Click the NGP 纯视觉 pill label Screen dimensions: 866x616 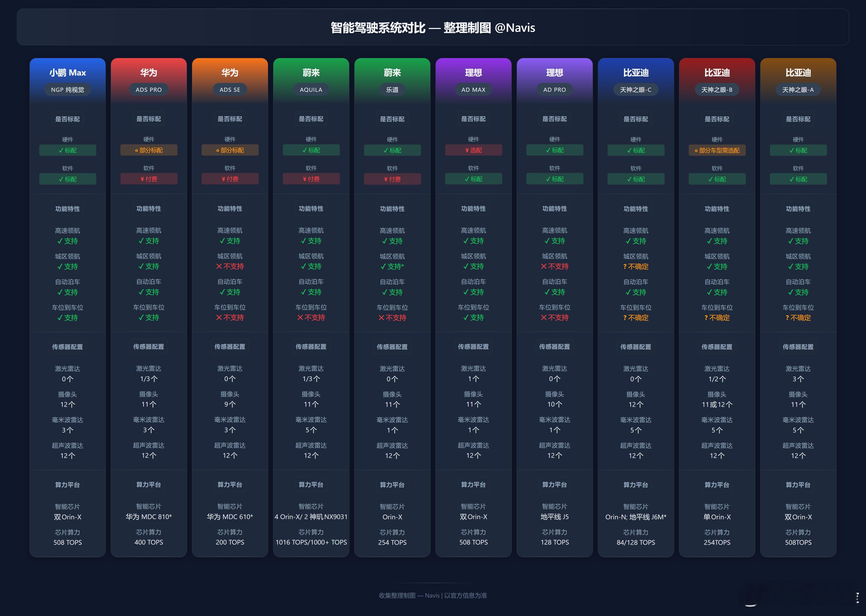(67, 90)
